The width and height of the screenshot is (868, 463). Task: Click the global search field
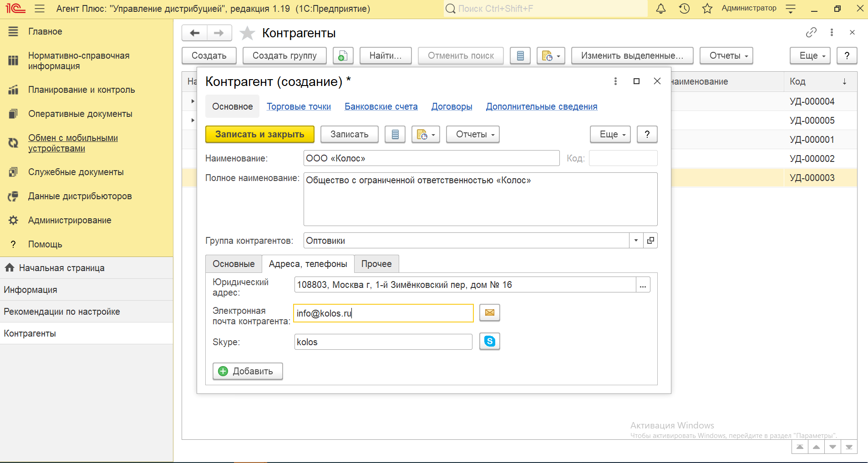pos(545,9)
